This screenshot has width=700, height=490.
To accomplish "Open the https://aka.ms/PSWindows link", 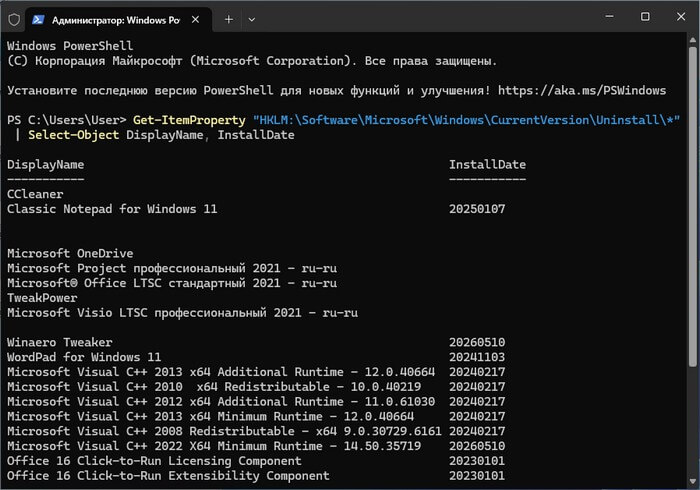I will [x=582, y=91].
